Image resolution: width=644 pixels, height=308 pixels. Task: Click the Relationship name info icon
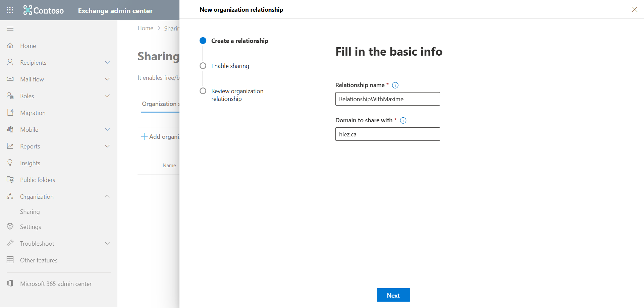click(x=395, y=85)
